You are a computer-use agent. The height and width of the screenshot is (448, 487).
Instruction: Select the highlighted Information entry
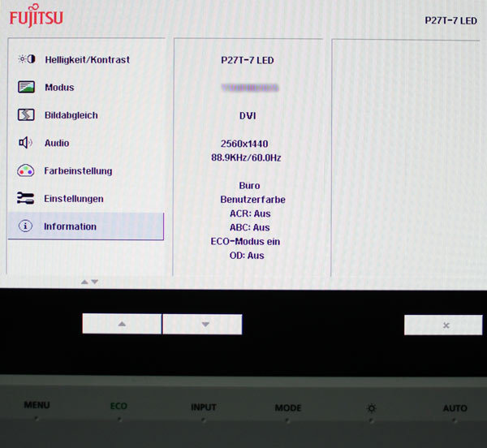click(86, 226)
